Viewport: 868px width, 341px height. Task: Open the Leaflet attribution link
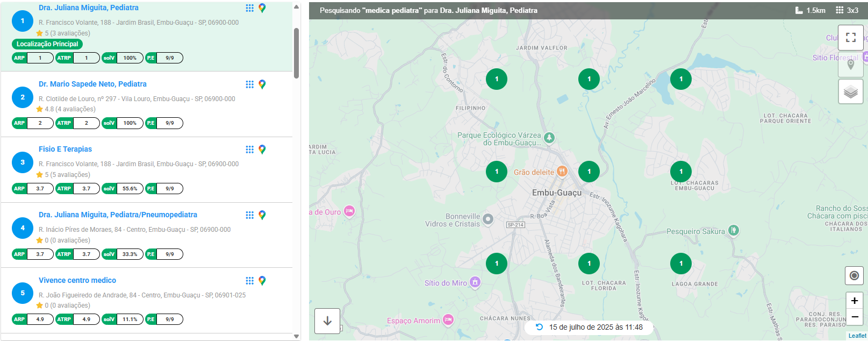[x=857, y=336]
